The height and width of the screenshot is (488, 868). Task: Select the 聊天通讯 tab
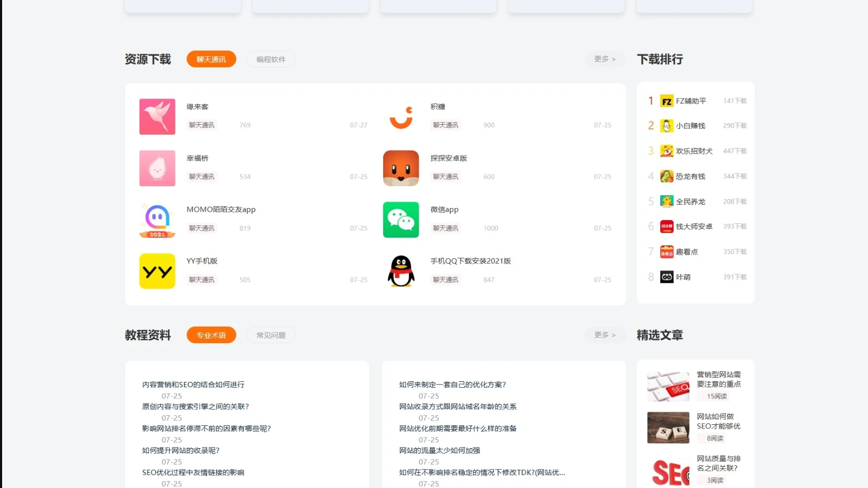click(x=211, y=59)
